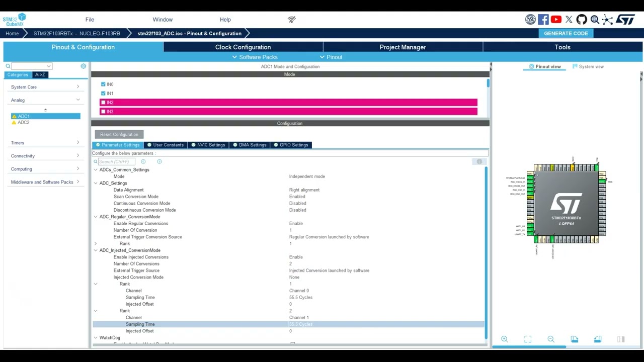Open the User Constants tab
The width and height of the screenshot is (644, 362).
tap(165, 145)
